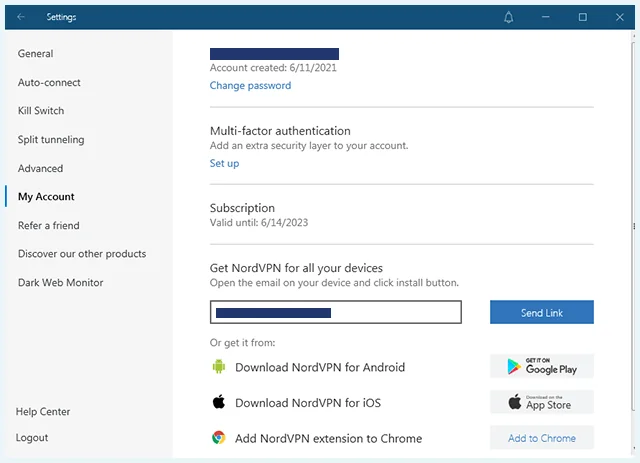This screenshot has height=463, width=640.
Task: Click Get NordVPN for all your devices heading
Action: click(x=296, y=268)
